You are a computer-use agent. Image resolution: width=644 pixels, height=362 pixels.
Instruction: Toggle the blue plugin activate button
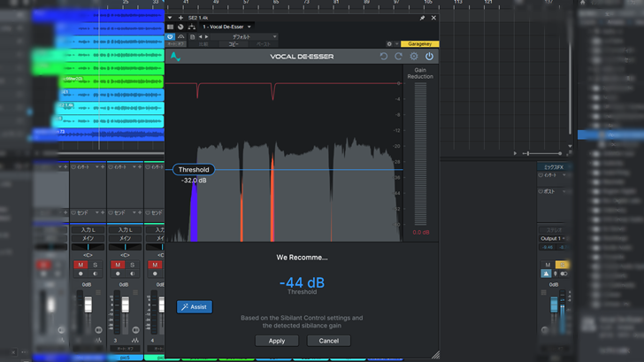point(170,36)
